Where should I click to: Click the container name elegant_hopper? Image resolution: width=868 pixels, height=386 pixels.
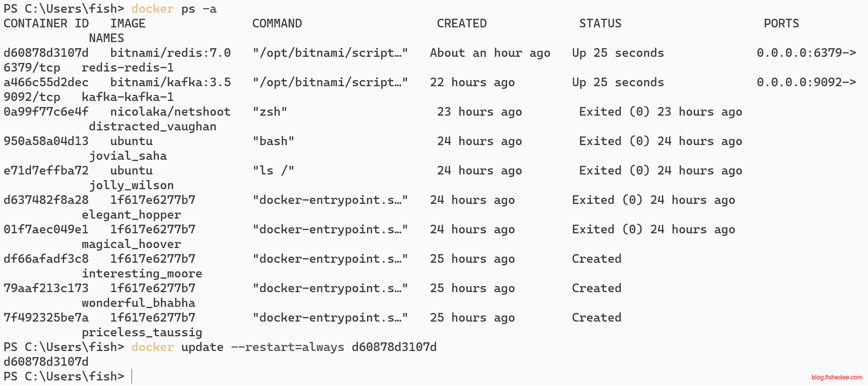tap(131, 215)
